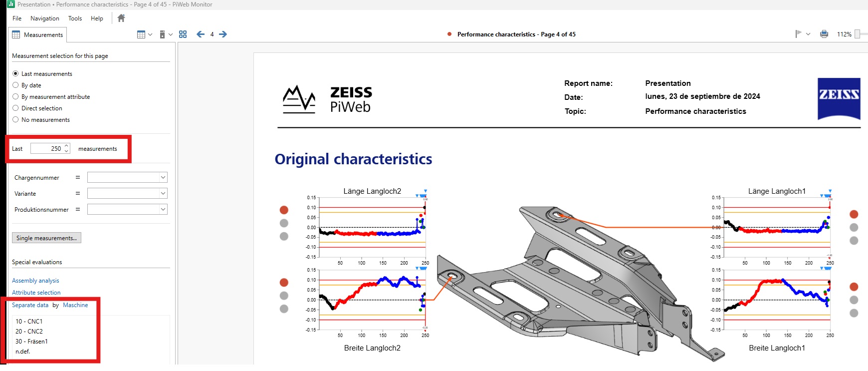Click the Home icon in menu bar
Image resolution: width=868 pixels, height=371 pixels.
[121, 18]
